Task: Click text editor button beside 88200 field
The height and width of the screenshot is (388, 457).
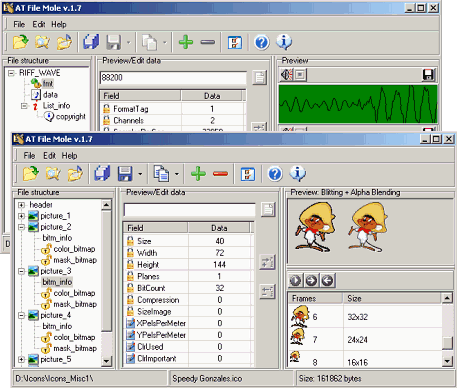Action: click(x=259, y=78)
